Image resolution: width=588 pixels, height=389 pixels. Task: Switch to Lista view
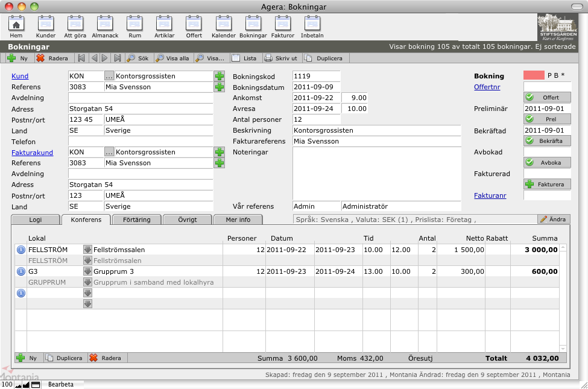(244, 58)
